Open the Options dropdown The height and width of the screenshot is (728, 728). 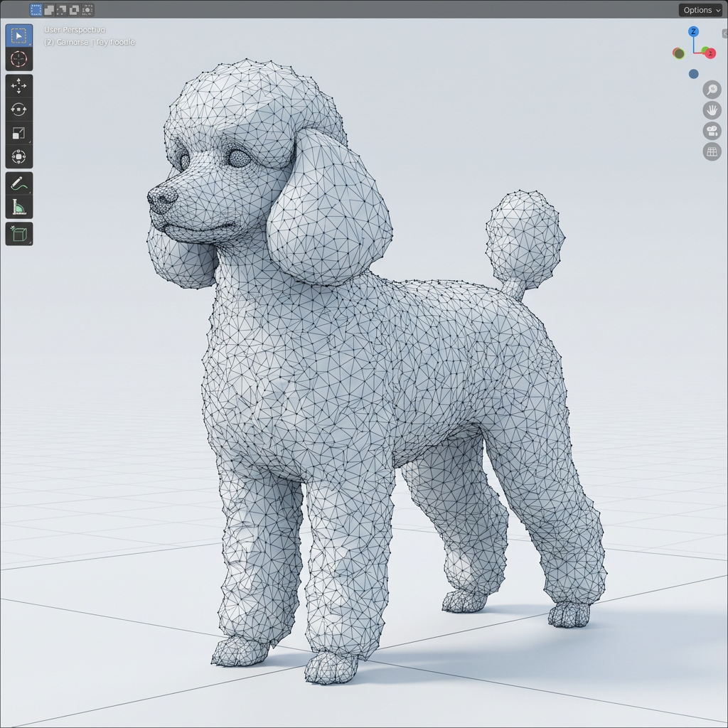700,10
